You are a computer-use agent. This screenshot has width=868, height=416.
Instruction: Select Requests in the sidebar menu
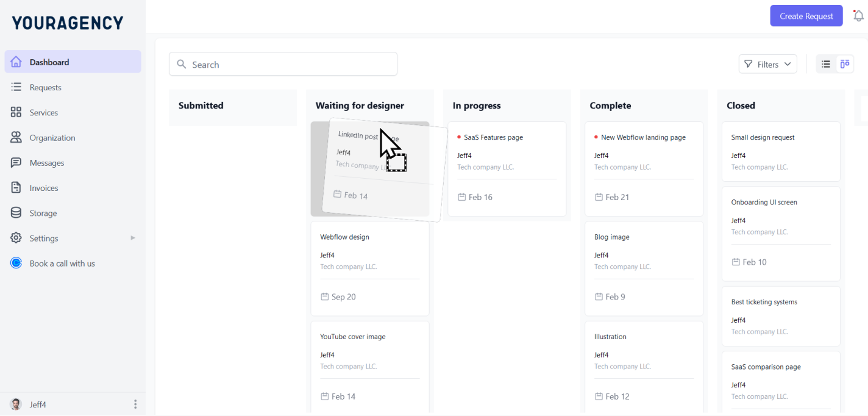(45, 87)
